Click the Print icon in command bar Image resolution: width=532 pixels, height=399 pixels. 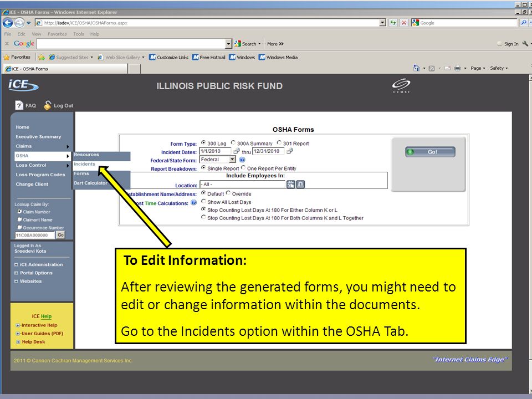pyautogui.click(x=458, y=68)
